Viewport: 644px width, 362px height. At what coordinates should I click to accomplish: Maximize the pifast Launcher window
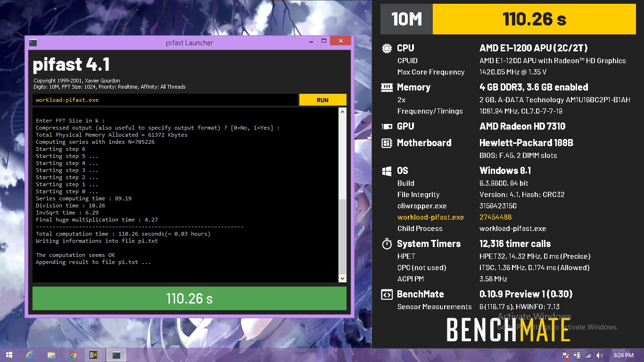click(x=324, y=41)
